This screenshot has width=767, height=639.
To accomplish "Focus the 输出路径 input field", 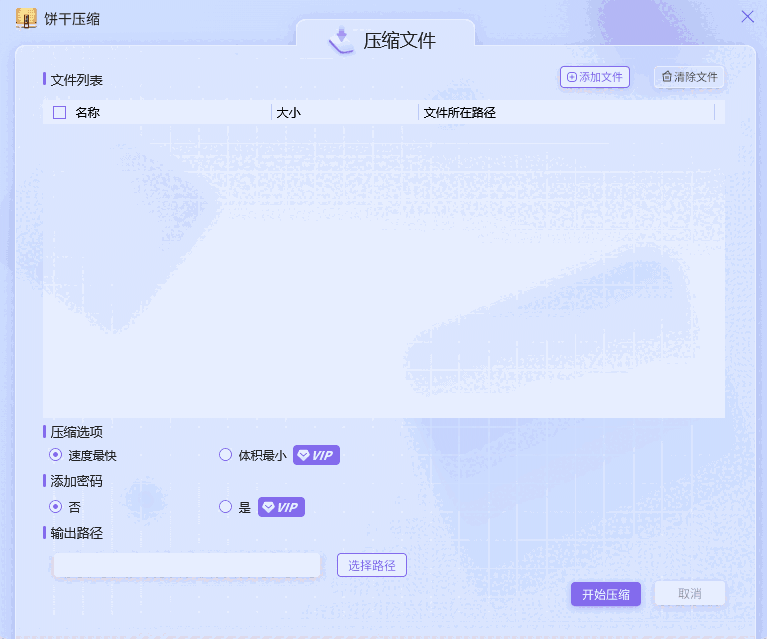I will tap(187, 565).
